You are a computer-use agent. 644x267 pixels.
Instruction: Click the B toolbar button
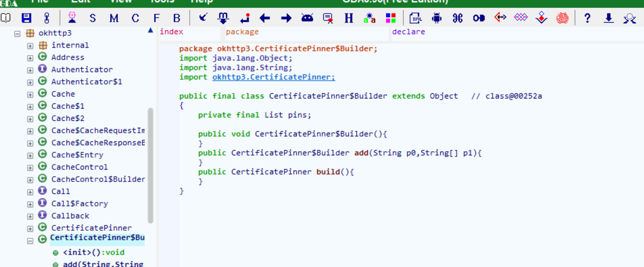pos(177,18)
